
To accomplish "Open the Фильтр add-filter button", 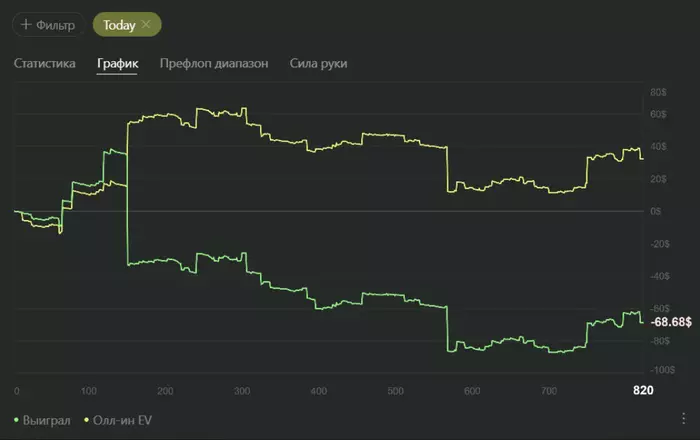I will pyautogui.click(x=47, y=24).
